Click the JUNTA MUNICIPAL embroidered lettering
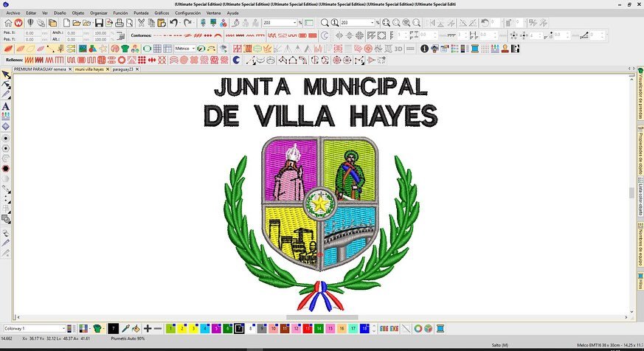 click(321, 86)
